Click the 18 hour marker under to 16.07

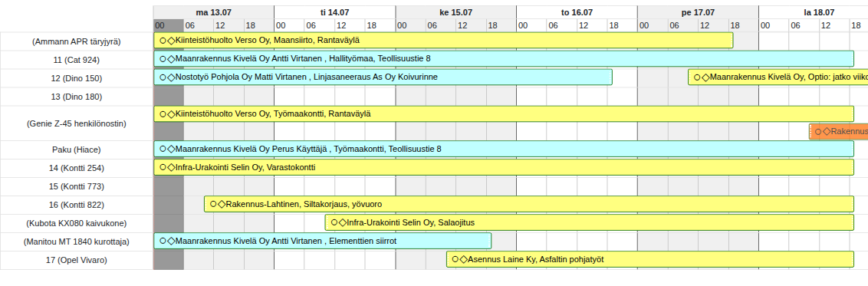pyautogui.click(x=622, y=25)
